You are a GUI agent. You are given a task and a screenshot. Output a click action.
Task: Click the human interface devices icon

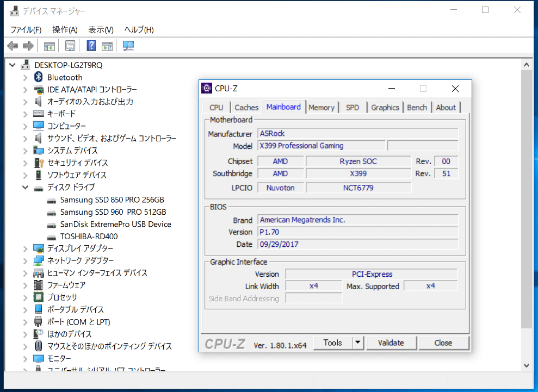pos(39,273)
